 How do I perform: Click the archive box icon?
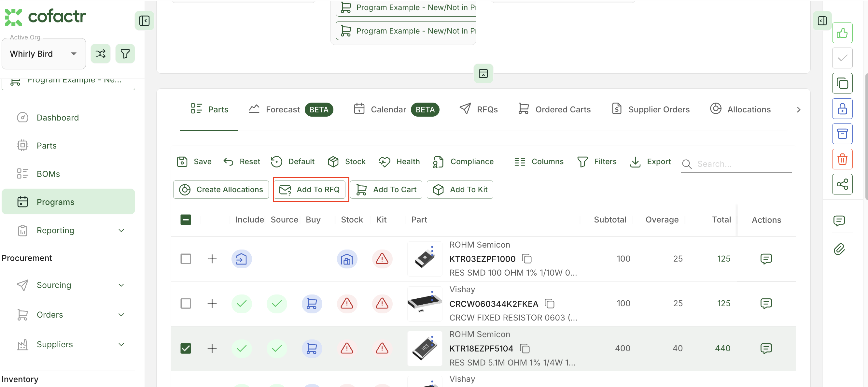[x=842, y=134]
